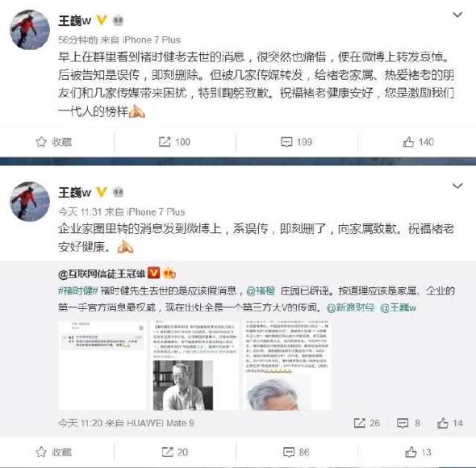Open 王巍w profile from first post name
This screenshot has width=476, height=468.
75,21
